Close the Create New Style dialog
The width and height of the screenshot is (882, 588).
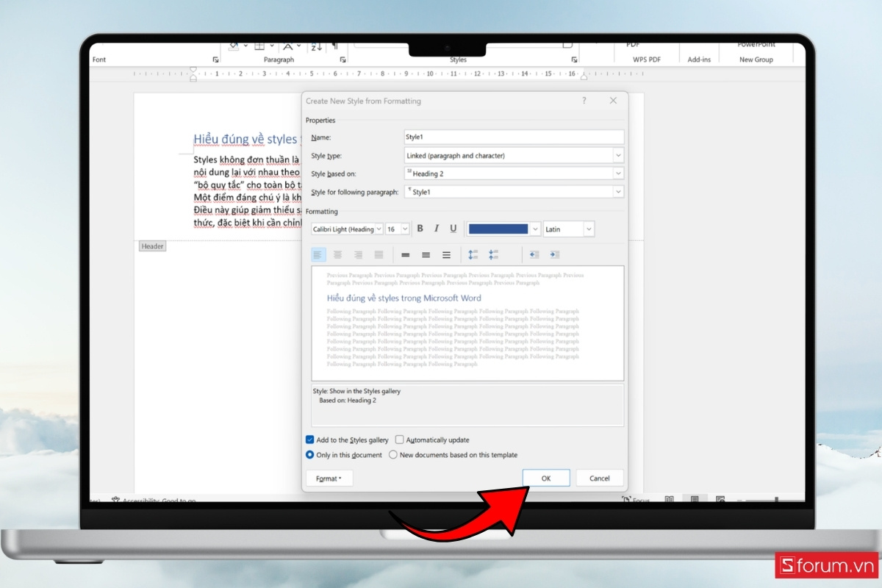[x=613, y=101]
